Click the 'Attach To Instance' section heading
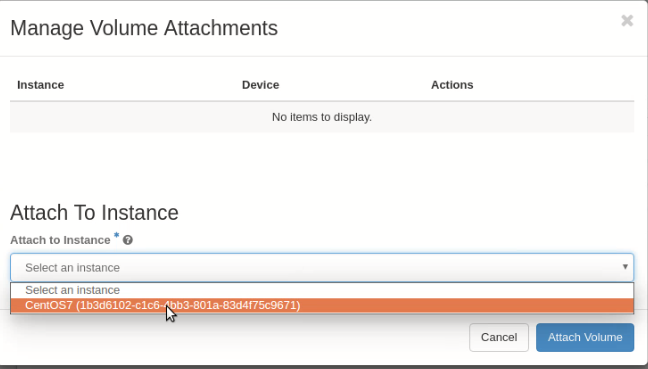Image resolution: width=648 pixels, height=369 pixels. coord(94,213)
